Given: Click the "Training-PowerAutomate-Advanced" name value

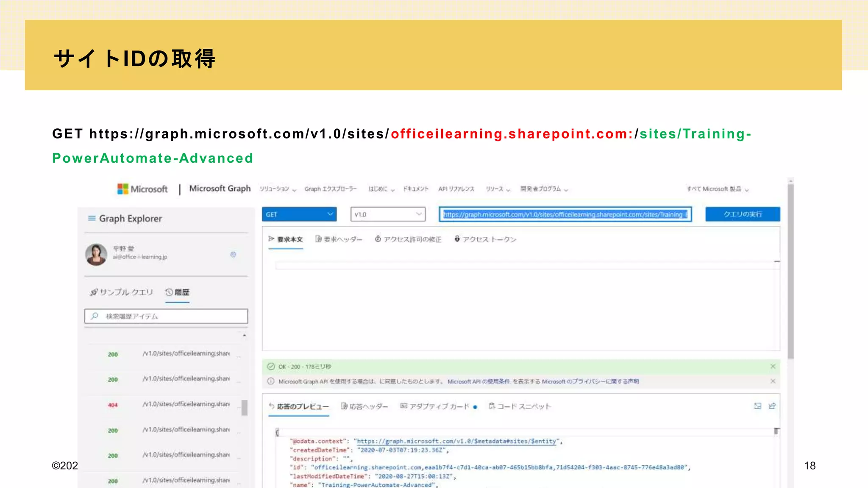Looking at the screenshot, I should coord(377,485).
